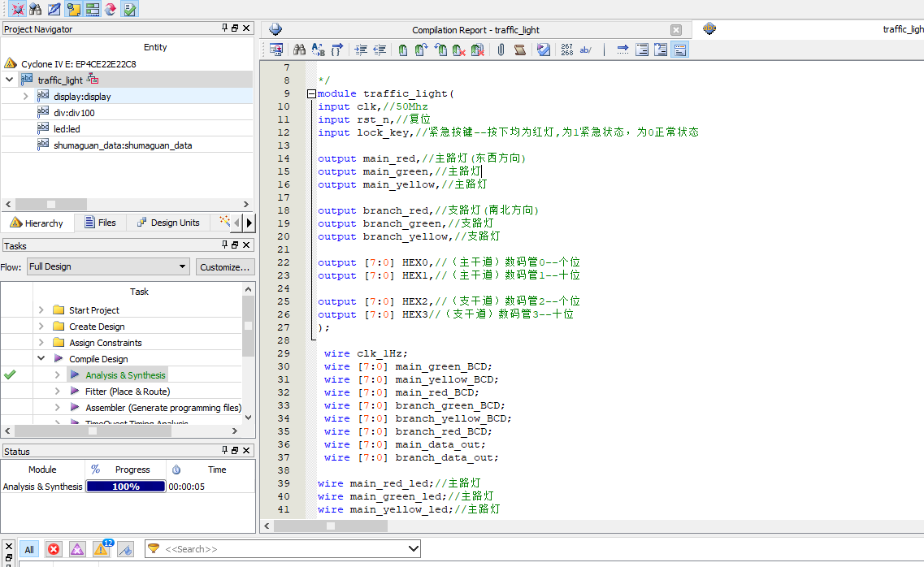Filter messages to show critical warnings
This screenshot has width=924, height=567.
(x=77, y=549)
